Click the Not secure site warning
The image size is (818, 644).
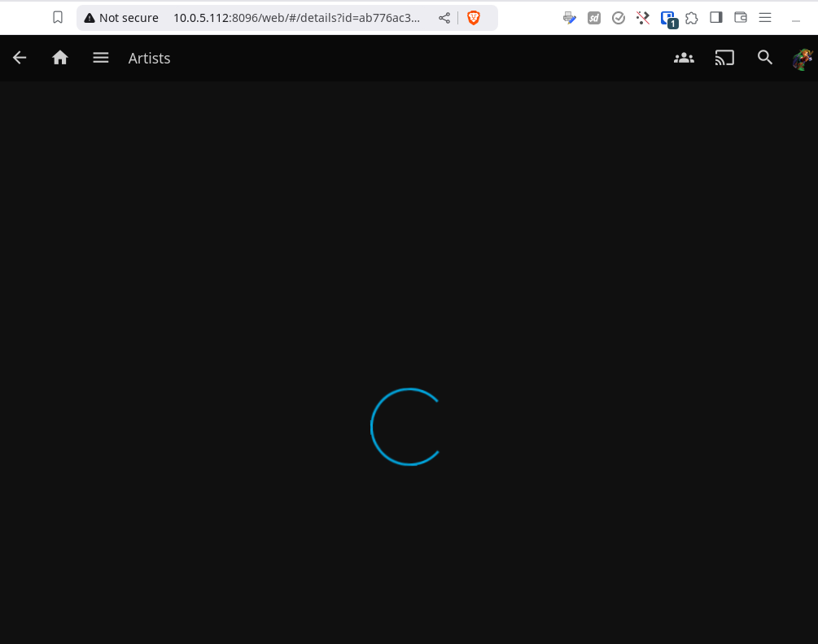121,18
